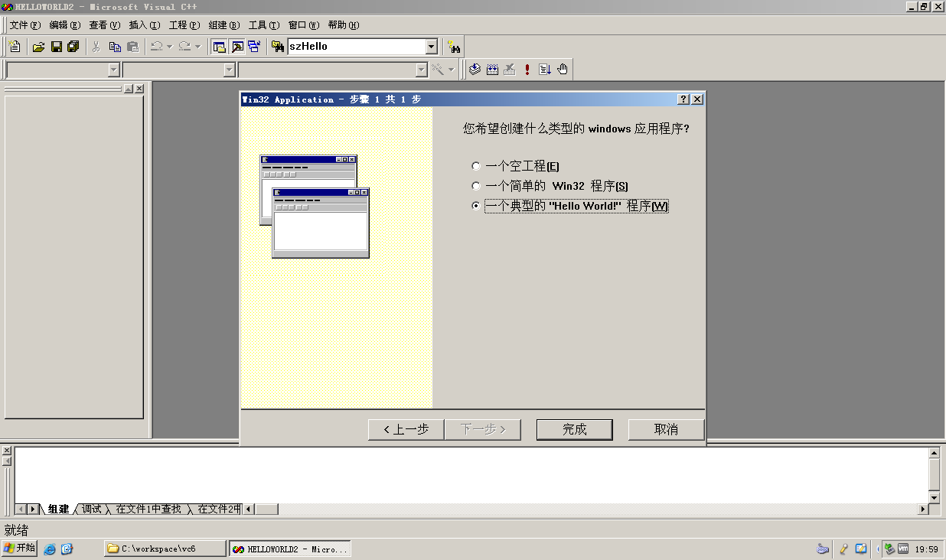Open the wand actions dropdown arrow
The image size is (946, 560).
coord(451,70)
